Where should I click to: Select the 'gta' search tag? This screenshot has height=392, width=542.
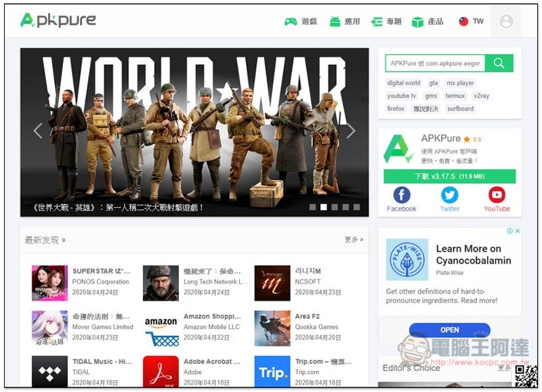point(434,83)
